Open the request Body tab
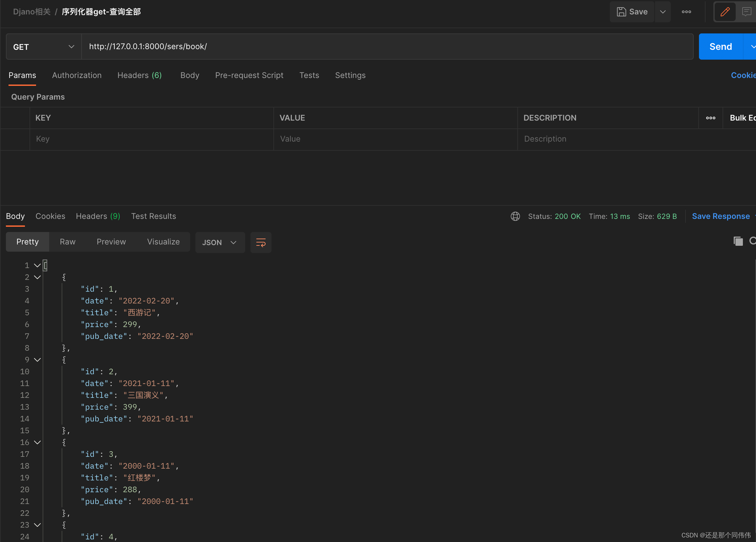Viewport: 756px width, 542px height. (190, 75)
